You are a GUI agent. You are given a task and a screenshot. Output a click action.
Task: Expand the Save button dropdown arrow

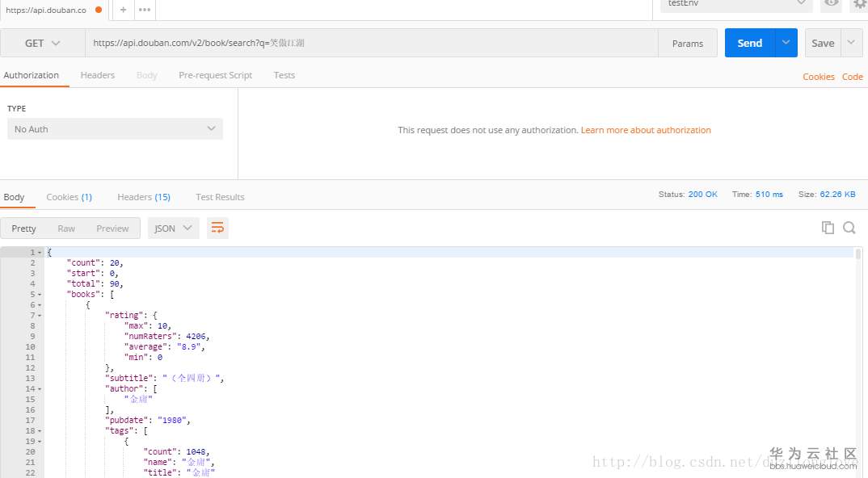click(851, 43)
